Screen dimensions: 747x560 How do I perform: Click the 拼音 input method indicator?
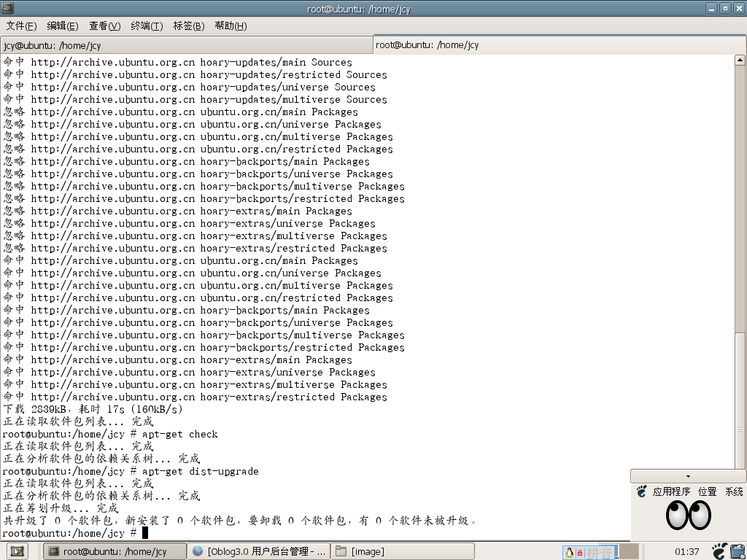(x=598, y=553)
